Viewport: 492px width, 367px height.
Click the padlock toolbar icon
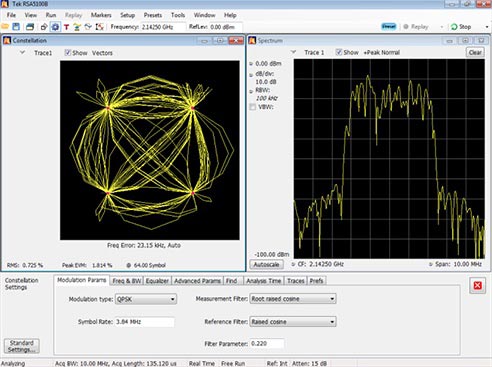44,27
